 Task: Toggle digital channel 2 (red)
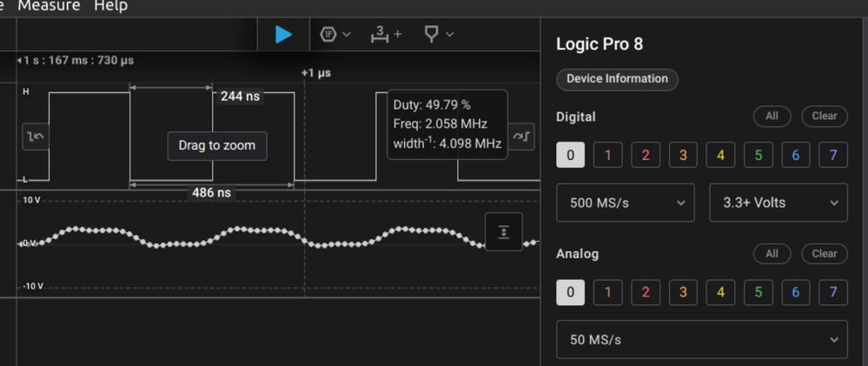[x=646, y=156]
